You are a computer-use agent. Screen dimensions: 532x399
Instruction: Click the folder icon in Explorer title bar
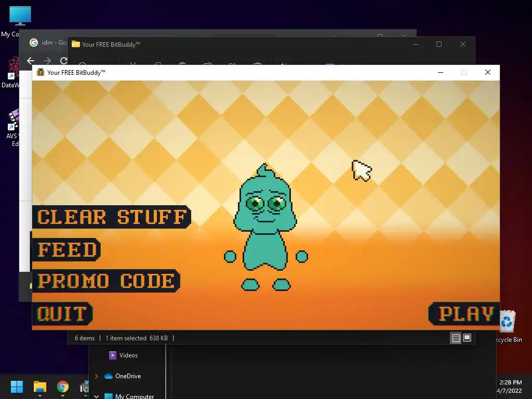(76, 45)
